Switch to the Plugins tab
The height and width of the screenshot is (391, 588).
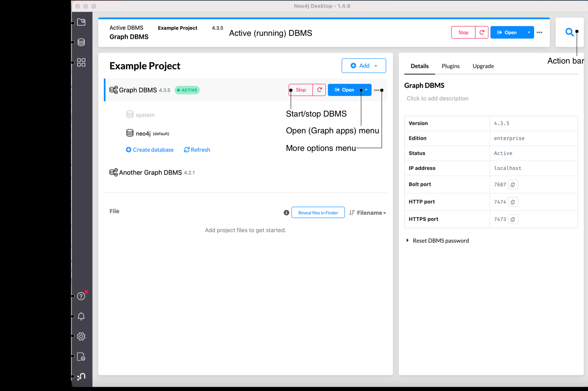point(450,66)
